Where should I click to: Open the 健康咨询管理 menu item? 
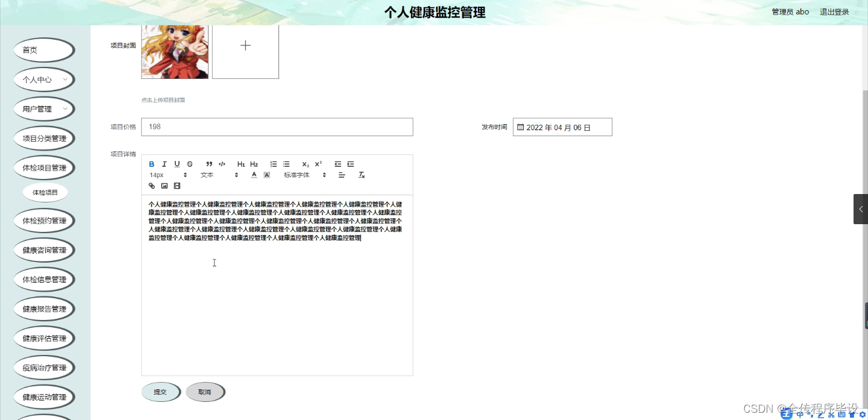pyautogui.click(x=43, y=250)
